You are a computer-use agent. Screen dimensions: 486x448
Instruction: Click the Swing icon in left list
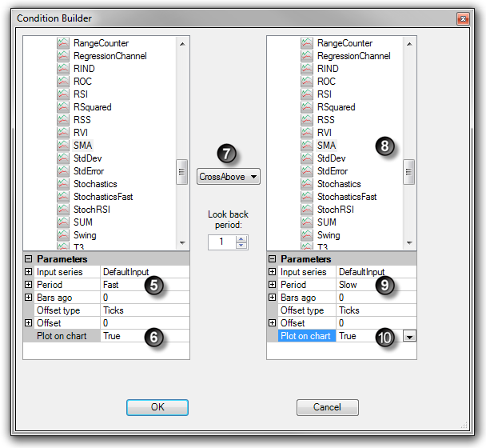63,235
